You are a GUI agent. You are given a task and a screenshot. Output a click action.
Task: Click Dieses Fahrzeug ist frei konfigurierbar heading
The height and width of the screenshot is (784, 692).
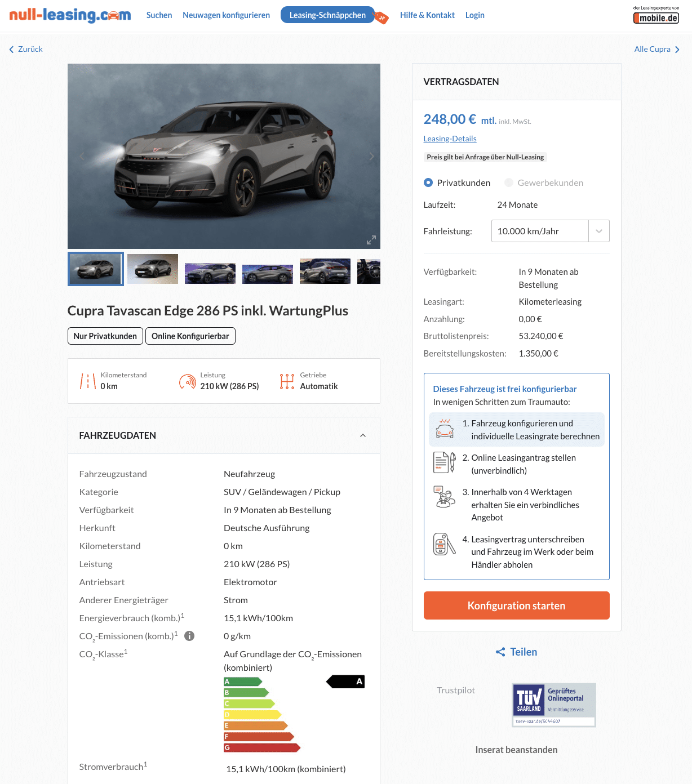tap(504, 389)
